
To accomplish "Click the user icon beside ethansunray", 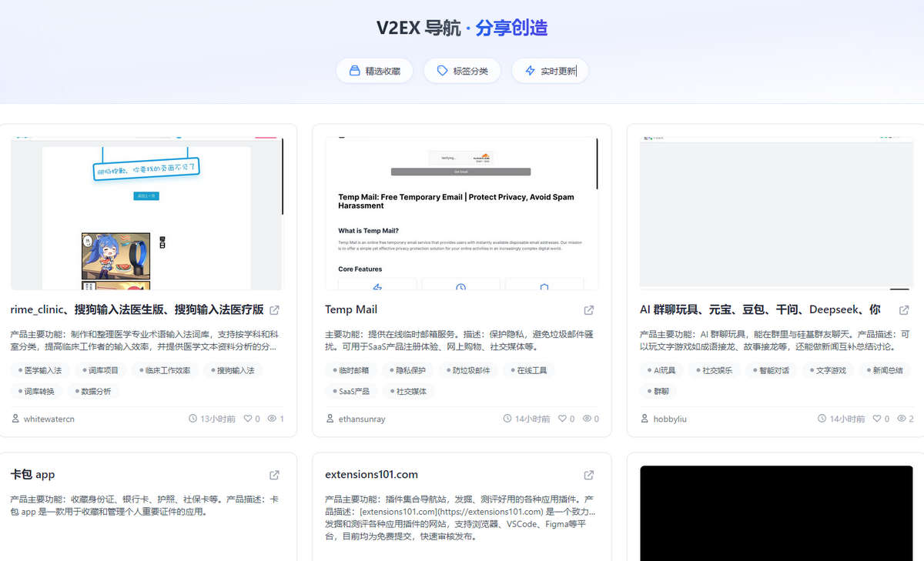I will [x=330, y=419].
